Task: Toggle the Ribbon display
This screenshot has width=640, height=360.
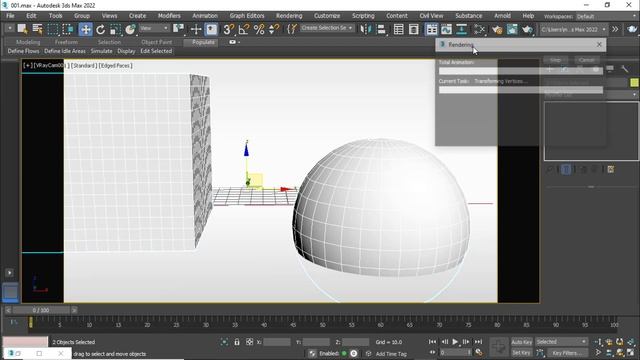Action: (x=431, y=29)
